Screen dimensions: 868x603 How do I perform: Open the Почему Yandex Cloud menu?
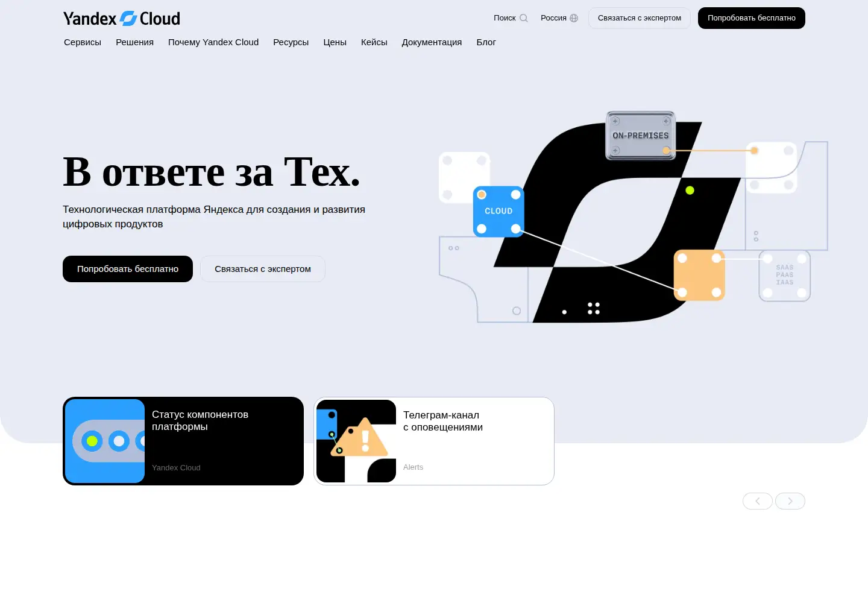click(213, 42)
